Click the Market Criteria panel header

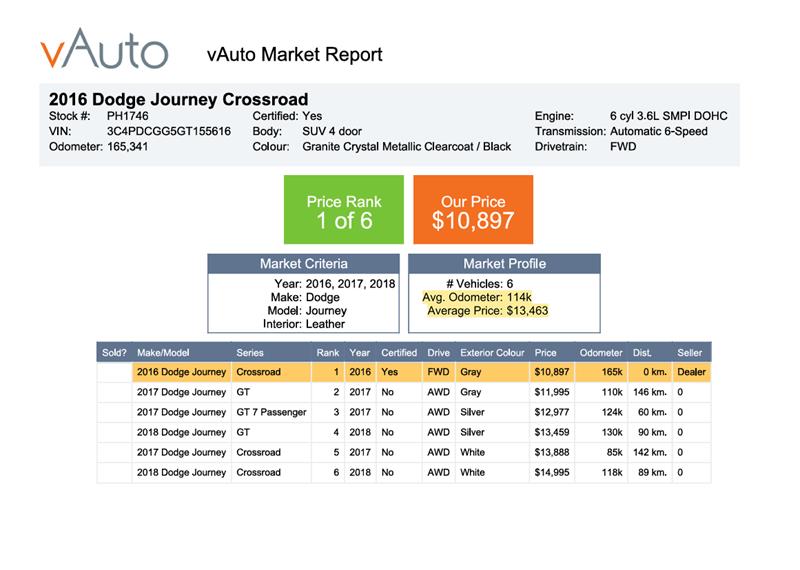pyautogui.click(x=304, y=263)
